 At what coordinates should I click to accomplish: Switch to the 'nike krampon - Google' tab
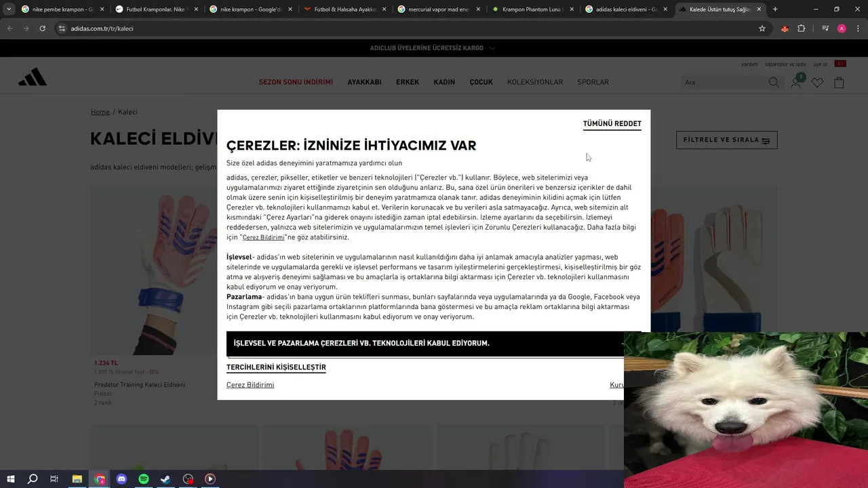(250, 9)
